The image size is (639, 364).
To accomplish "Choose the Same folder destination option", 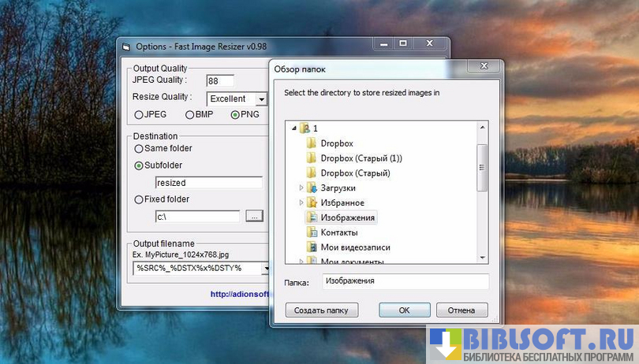I will (x=139, y=148).
